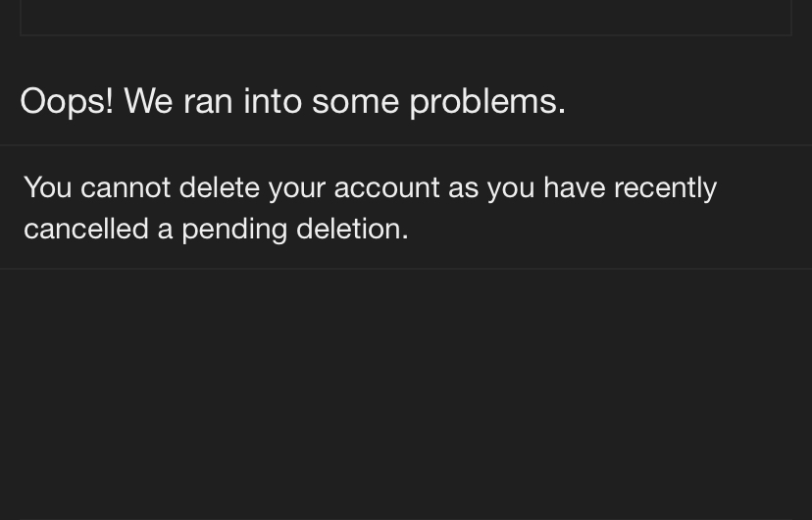Click the "Oops! We ran into some problems." heading

coord(292,101)
